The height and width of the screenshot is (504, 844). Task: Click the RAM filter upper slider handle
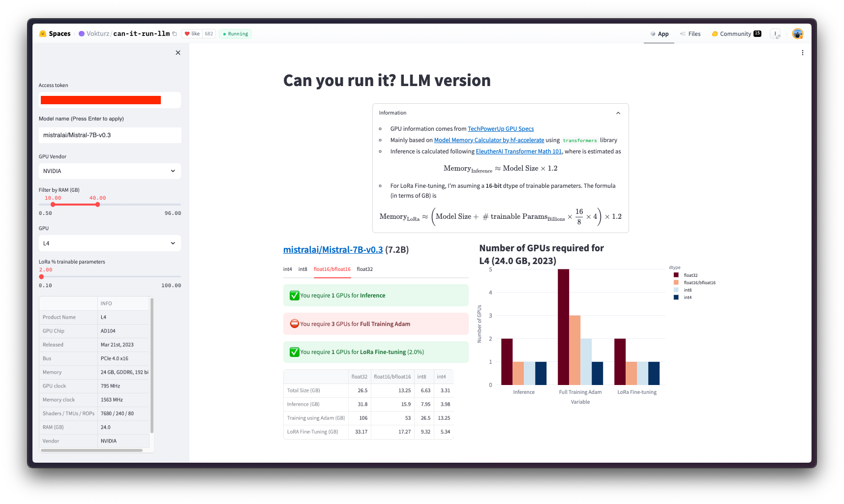(x=97, y=205)
